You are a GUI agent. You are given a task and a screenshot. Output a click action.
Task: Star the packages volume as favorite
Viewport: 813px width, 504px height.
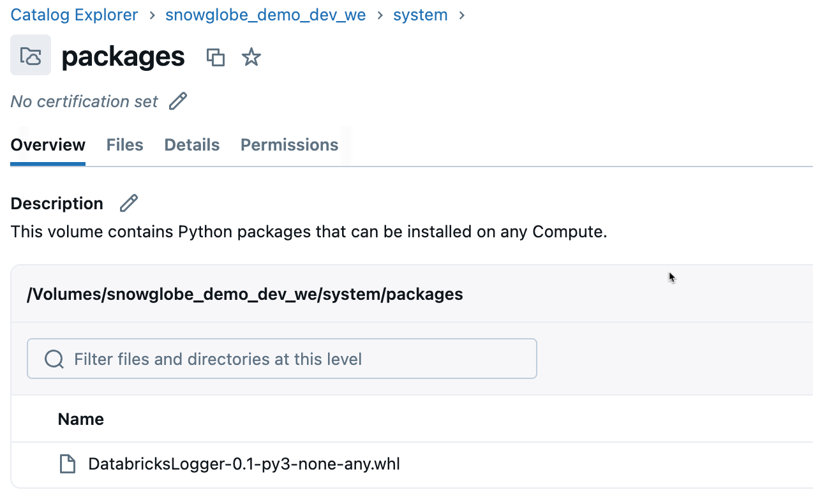[x=251, y=57]
